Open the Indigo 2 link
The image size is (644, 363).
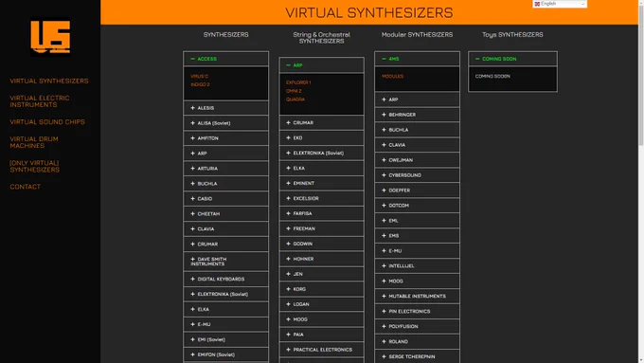click(200, 84)
